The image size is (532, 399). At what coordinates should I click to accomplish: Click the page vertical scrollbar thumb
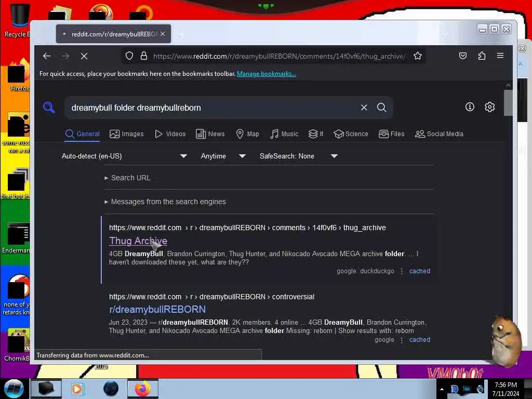[508, 102]
